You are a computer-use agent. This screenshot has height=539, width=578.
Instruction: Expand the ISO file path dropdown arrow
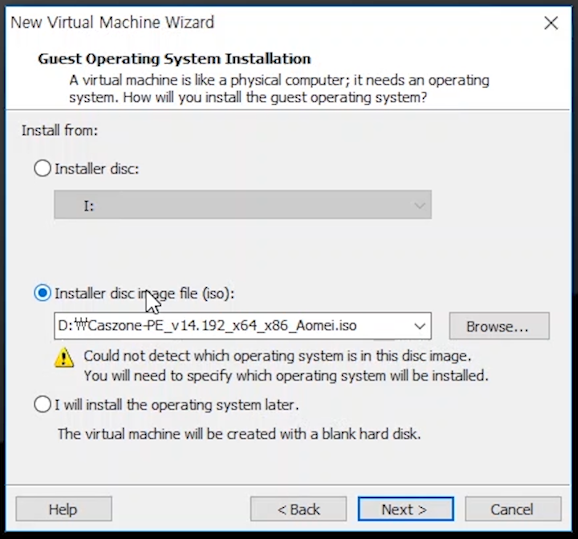pyautogui.click(x=419, y=326)
